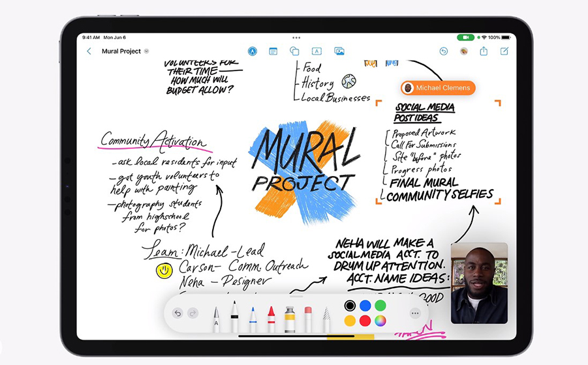Screen dimensions: 588x365
Task: Open the rainbow color picker wheel
Action: 380,321
